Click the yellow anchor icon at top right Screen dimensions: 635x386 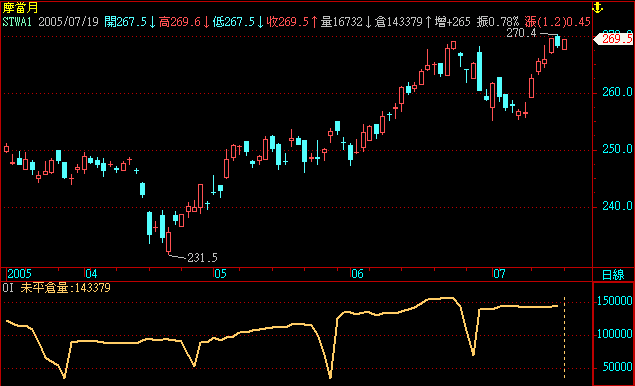click(x=598, y=8)
